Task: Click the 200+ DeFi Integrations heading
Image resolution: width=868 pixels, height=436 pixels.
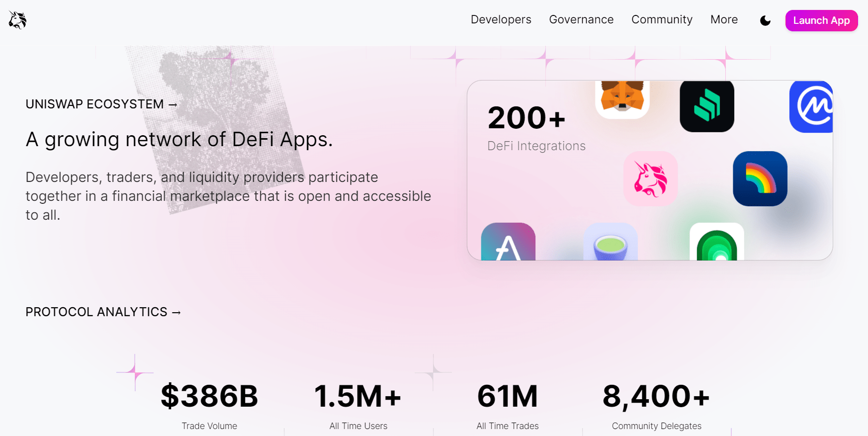Action: click(527, 118)
